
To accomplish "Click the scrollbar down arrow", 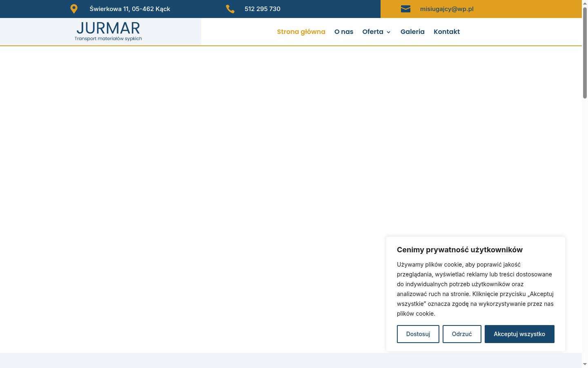I will [x=585, y=364].
